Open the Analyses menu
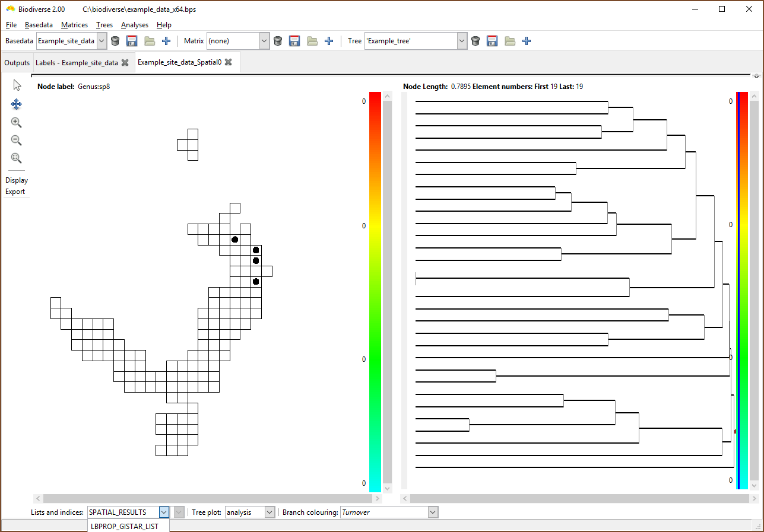 135,25
